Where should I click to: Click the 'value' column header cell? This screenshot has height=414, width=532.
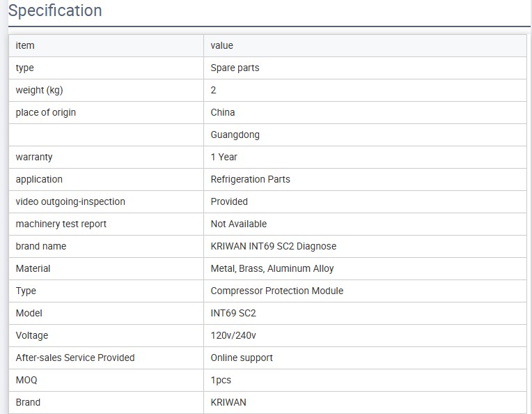pos(222,45)
